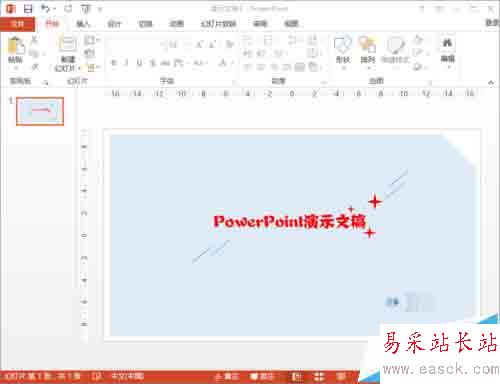Apply the font color (A) button
500x384 pixels.
click(223, 63)
